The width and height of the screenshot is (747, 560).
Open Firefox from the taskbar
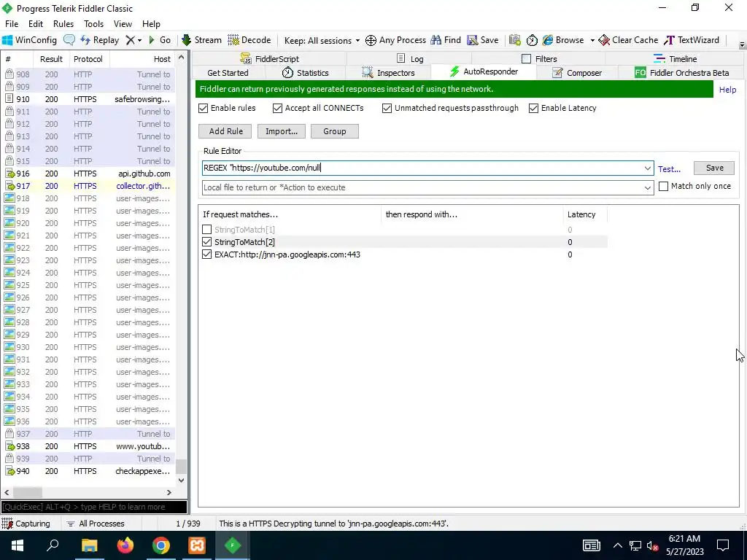(125, 545)
